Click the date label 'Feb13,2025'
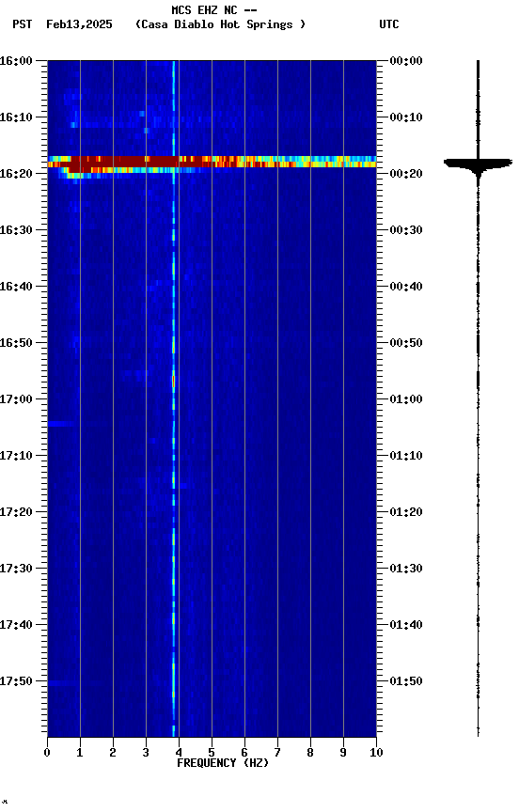 pos(79,24)
